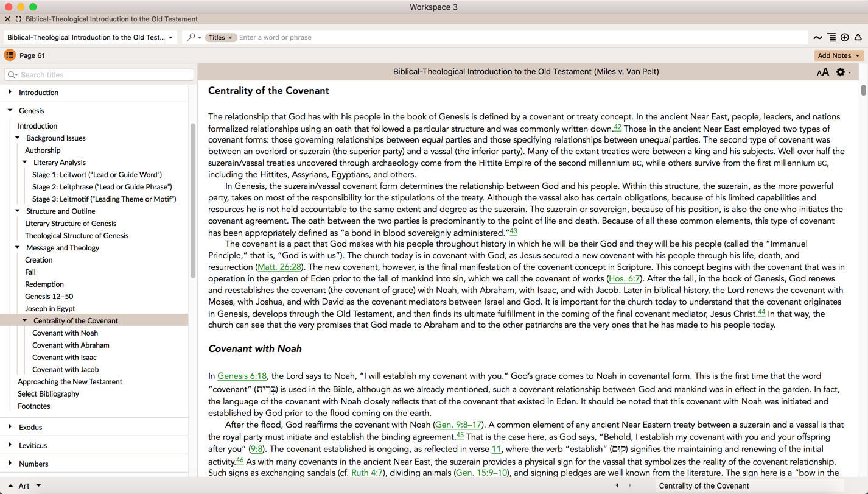Click the recycle arrows icon

858,38
